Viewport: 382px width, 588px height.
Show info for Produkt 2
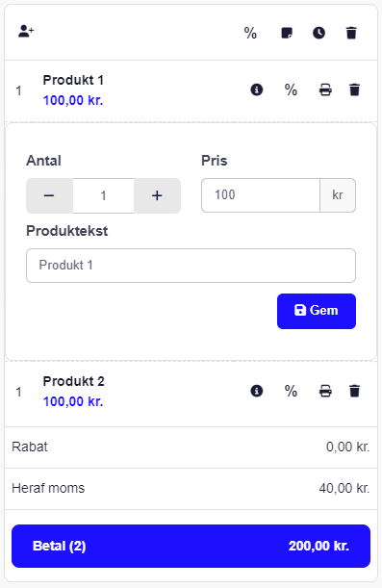pos(257,391)
